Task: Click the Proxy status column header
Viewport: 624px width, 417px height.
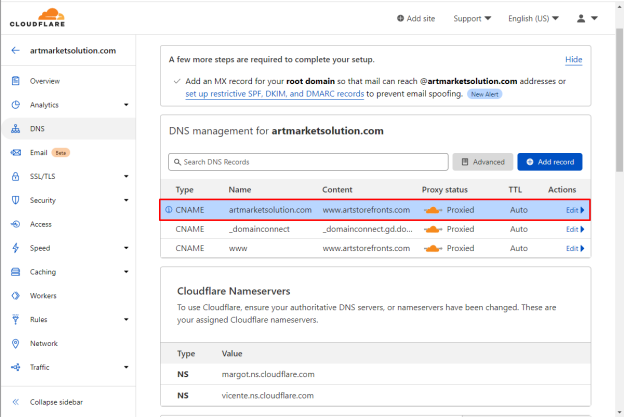Action: (x=445, y=190)
